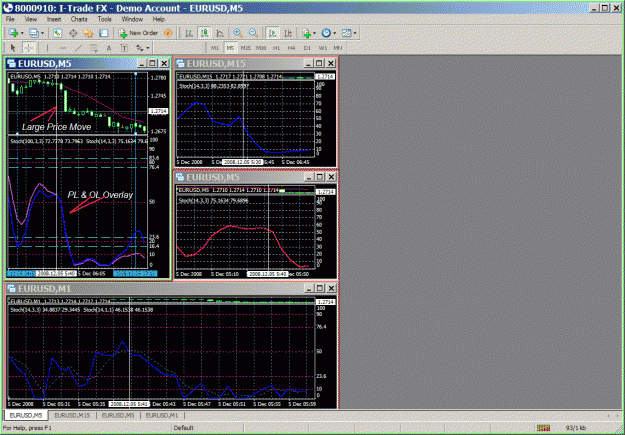Open the Help menu
This screenshot has width=625, height=435.
coord(159,19)
